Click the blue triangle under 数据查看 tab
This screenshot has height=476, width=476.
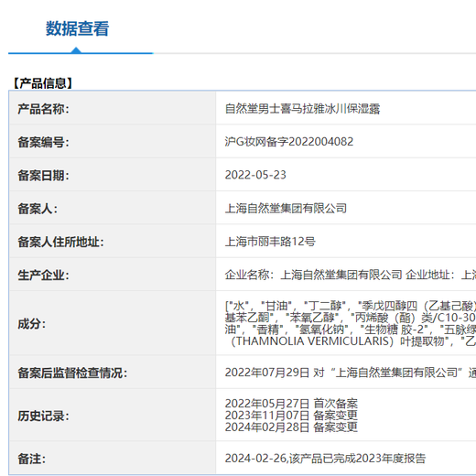[76, 50]
